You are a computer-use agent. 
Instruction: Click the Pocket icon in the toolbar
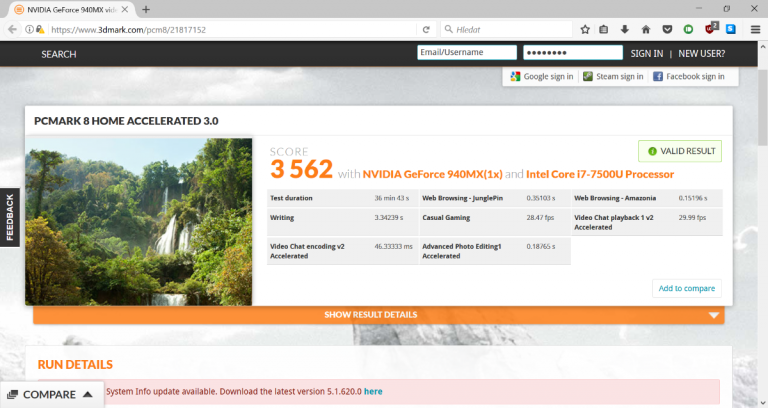tap(667, 29)
